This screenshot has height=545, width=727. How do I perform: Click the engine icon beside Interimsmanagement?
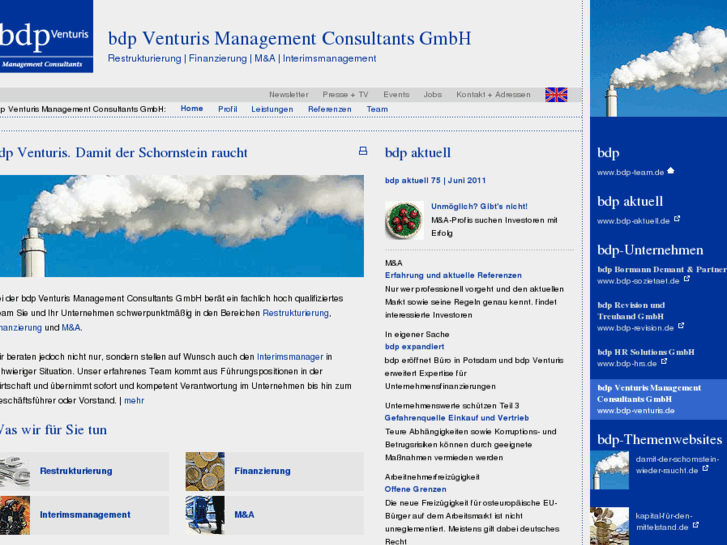point(15,515)
